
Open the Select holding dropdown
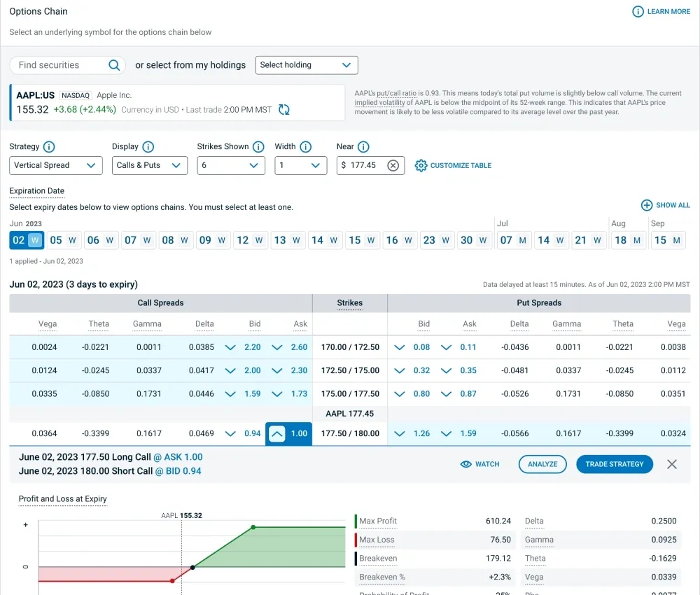(307, 65)
